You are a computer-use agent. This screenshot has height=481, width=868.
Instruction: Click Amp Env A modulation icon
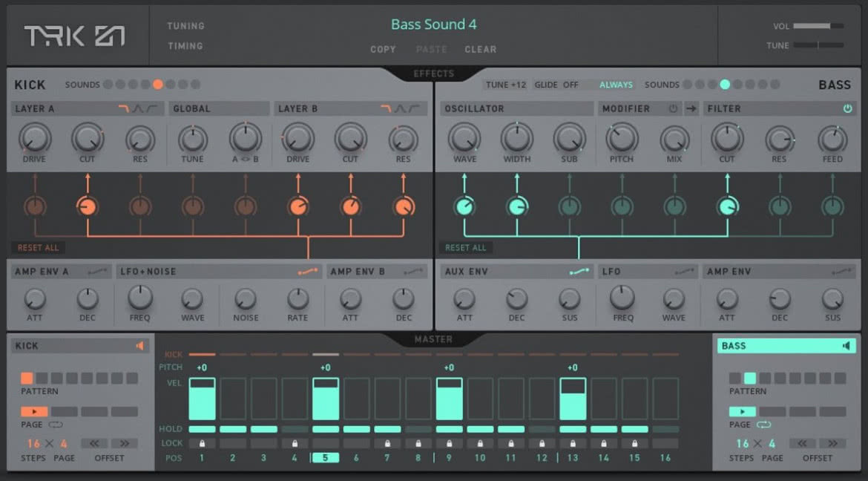[97, 272]
